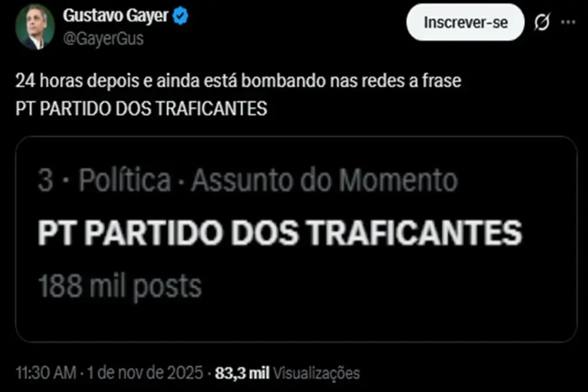
Task: Click 'Assunto do Momento' text in image
Action: point(324,180)
